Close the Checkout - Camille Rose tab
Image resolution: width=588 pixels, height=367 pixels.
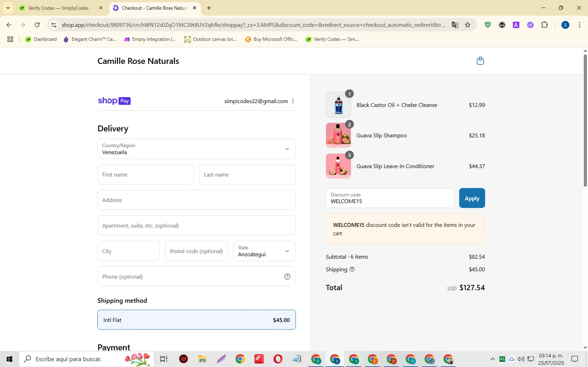(x=194, y=8)
